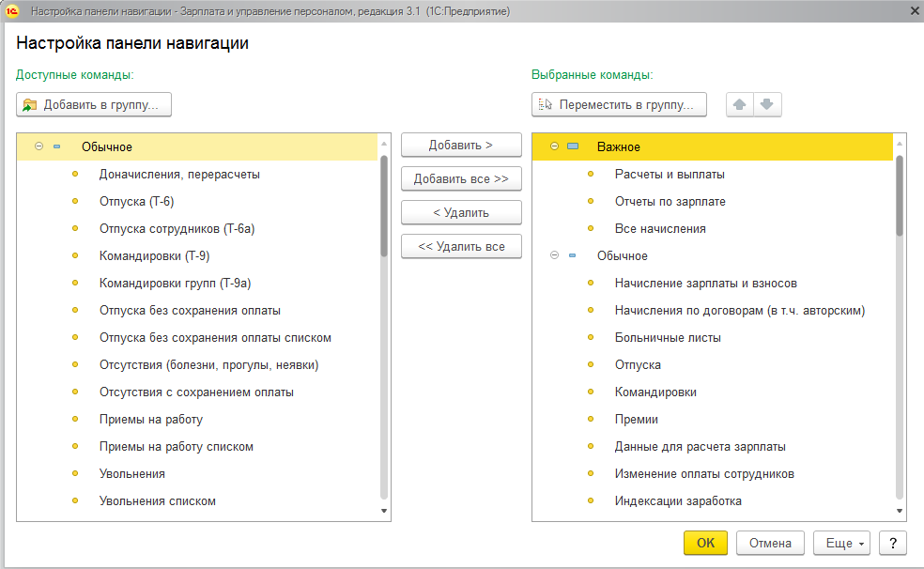Open help with the question mark button
924x569 pixels.
(x=892, y=543)
